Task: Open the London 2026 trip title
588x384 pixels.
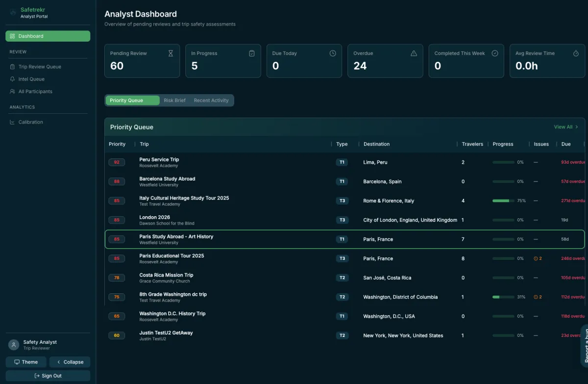Action: pos(155,217)
